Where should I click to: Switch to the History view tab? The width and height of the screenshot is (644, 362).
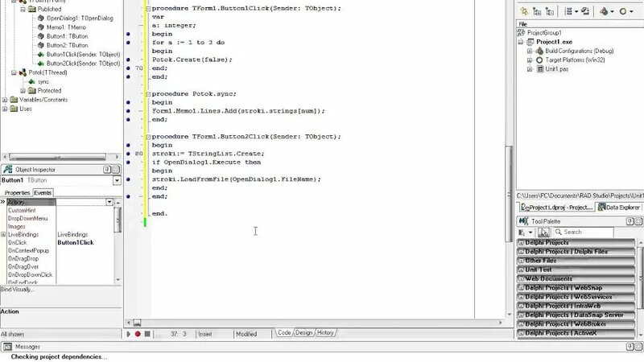pyautogui.click(x=325, y=333)
